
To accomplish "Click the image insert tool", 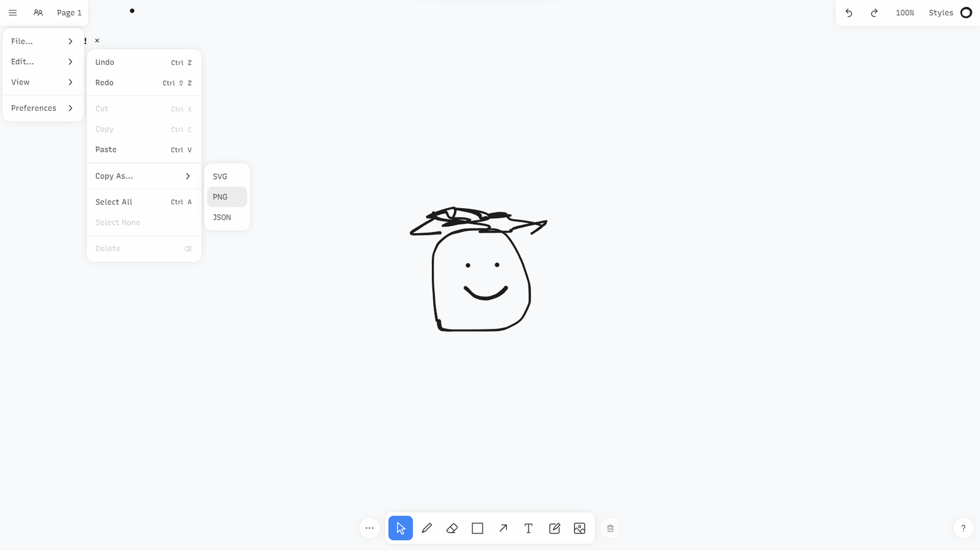I will pos(579,528).
